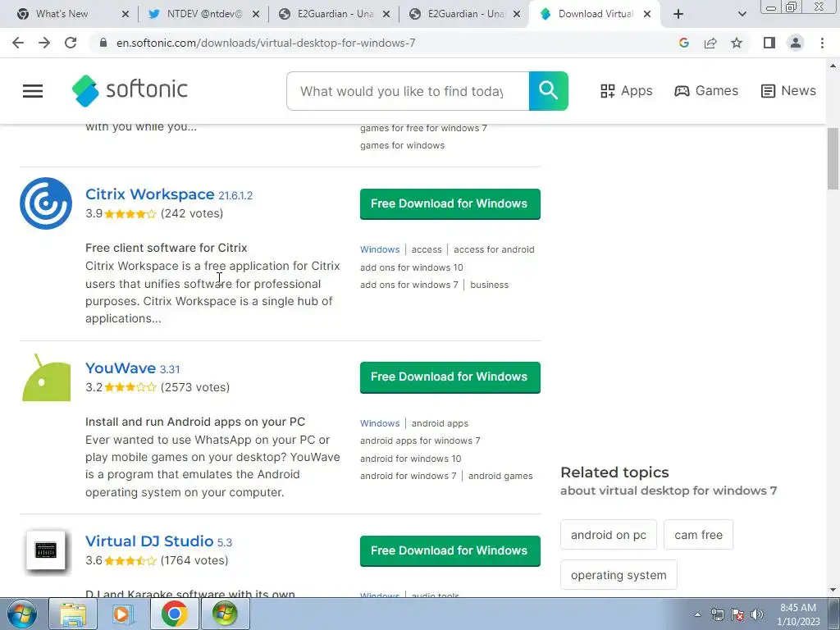Open a new browser tab
Screen dimensions: 840x630
pyautogui.click(x=678, y=14)
